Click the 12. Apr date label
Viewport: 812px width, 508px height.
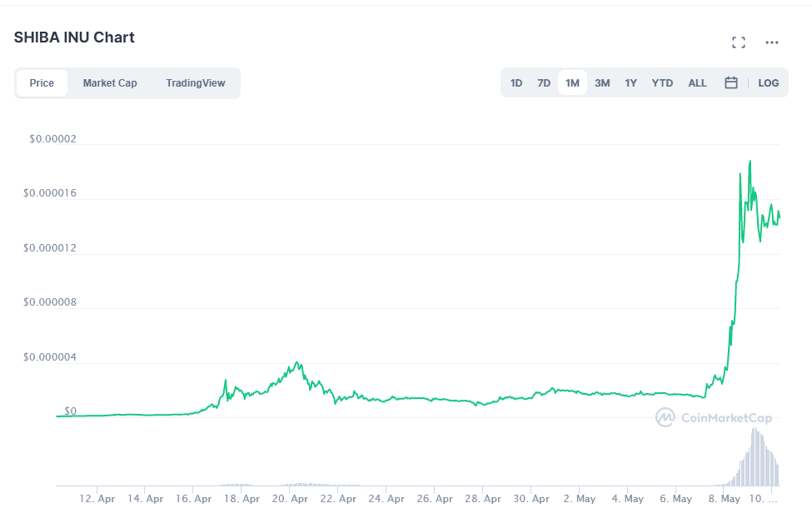tap(97, 499)
